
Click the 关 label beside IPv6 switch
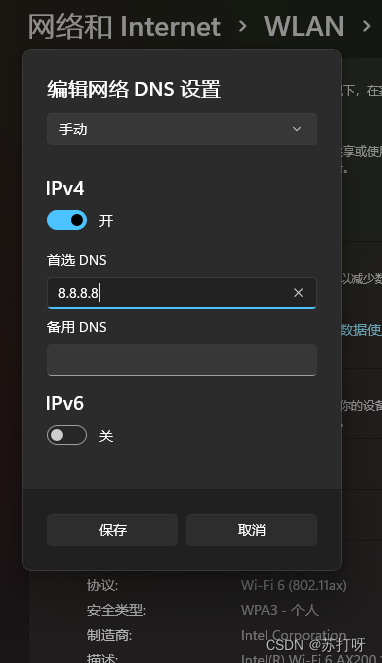click(x=106, y=436)
